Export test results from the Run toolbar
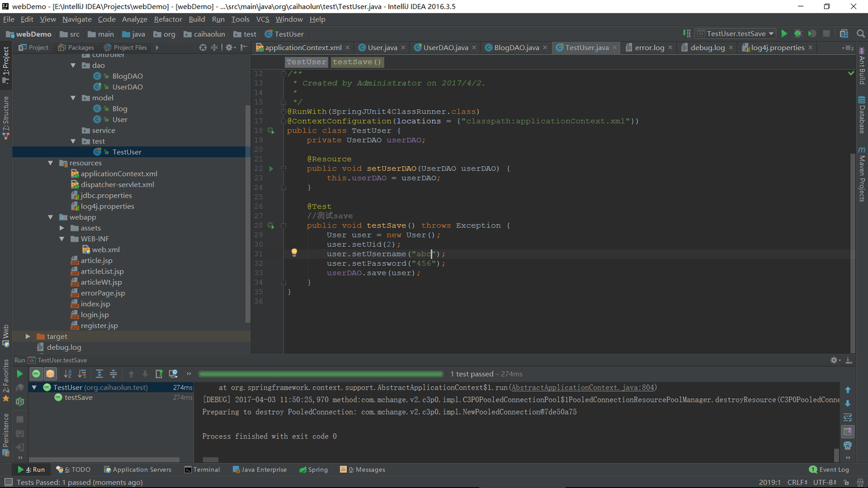Viewport: 868px width, 488px height. 159,374
